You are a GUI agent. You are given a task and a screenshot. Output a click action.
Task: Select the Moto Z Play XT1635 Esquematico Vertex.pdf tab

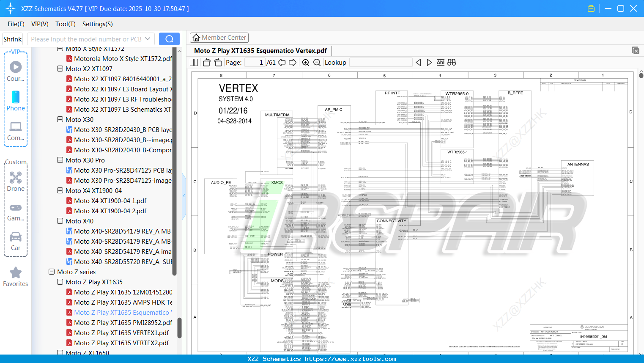pyautogui.click(x=260, y=51)
